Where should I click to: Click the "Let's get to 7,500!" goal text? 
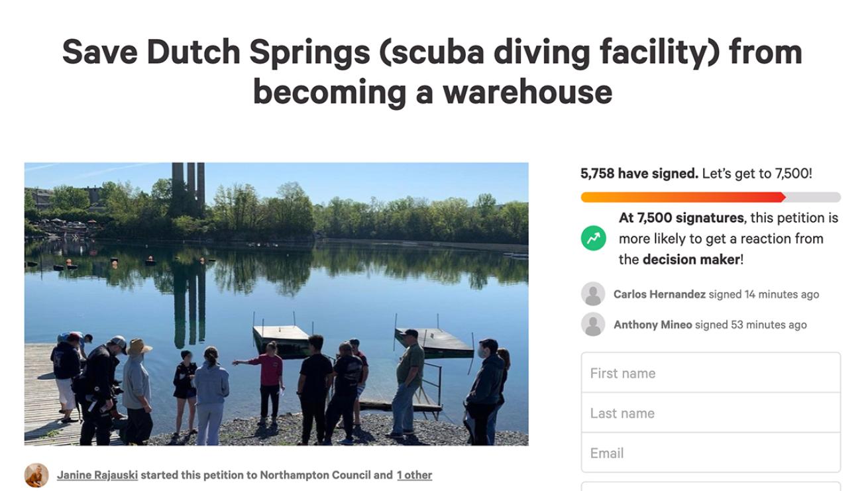[x=757, y=174]
